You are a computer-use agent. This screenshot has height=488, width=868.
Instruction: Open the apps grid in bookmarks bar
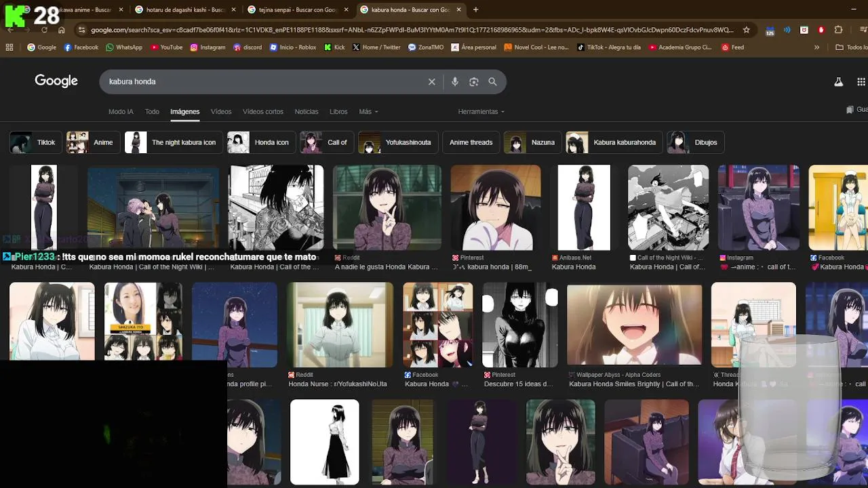coord(9,47)
